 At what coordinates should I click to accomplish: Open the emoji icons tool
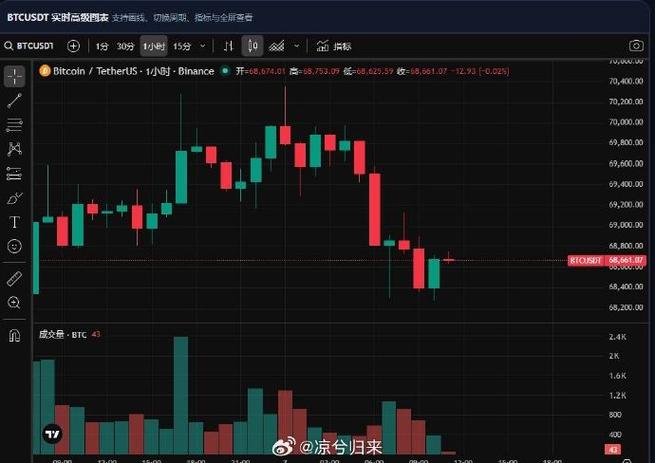[x=15, y=246]
